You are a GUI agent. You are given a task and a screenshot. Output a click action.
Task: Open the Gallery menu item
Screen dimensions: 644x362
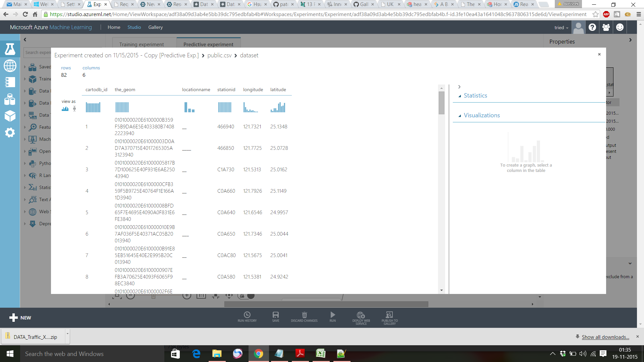point(155,27)
